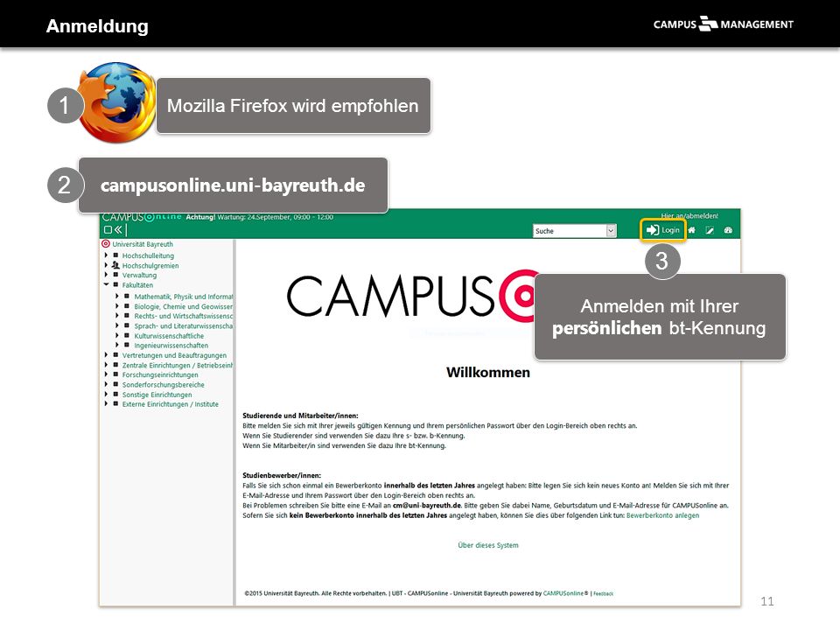Select Universität Bayreuth root entry
The height and width of the screenshot is (630, 840).
click(x=143, y=244)
